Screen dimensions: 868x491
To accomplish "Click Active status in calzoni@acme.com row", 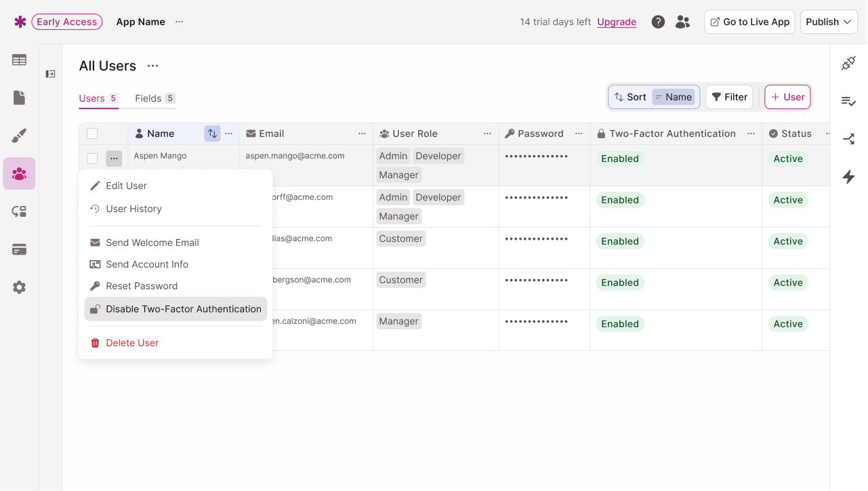I will coord(788,324).
